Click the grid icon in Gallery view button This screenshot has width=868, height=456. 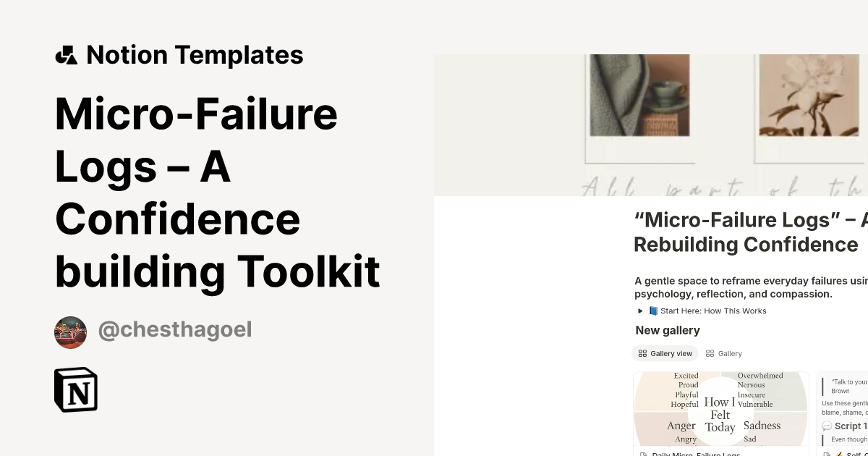click(642, 353)
